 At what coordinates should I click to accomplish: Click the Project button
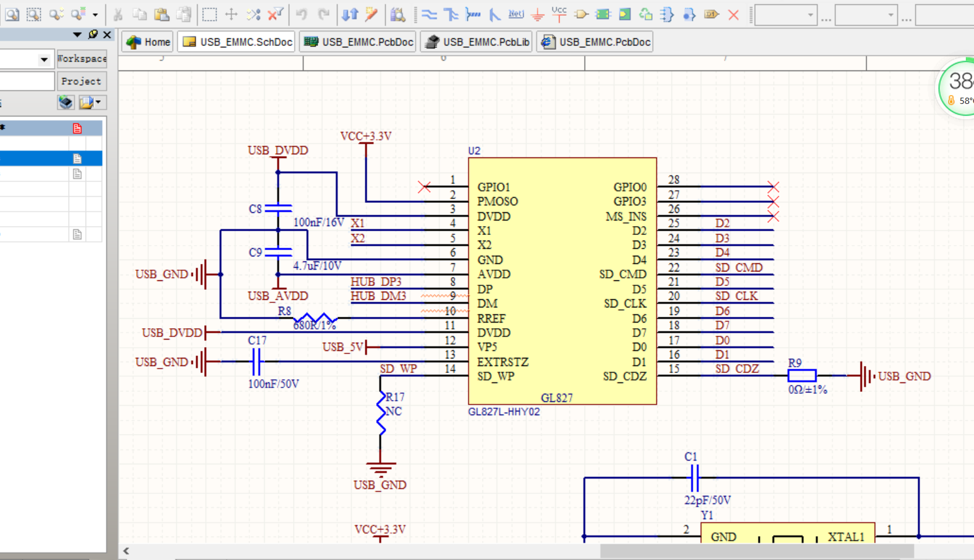pyautogui.click(x=81, y=81)
